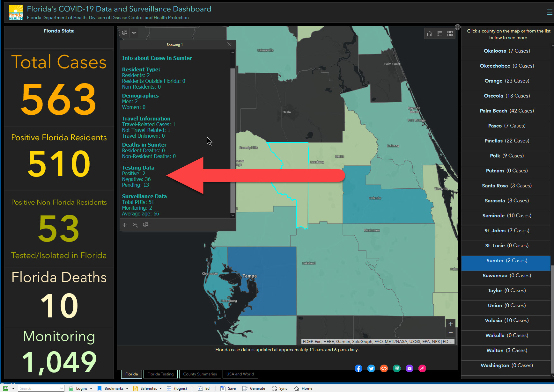Click highlighted Sumter (2 Cases) row
The image size is (554, 392).
pos(506,263)
